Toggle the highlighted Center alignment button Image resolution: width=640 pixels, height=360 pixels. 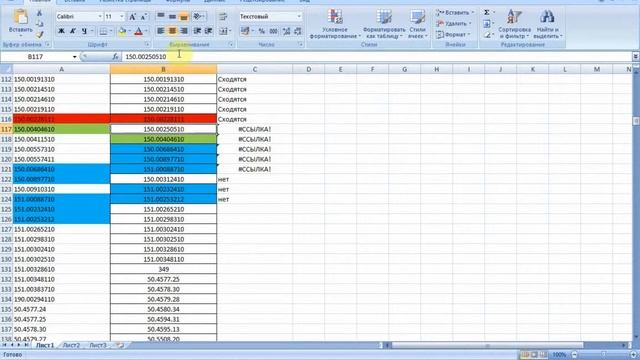(172, 31)
